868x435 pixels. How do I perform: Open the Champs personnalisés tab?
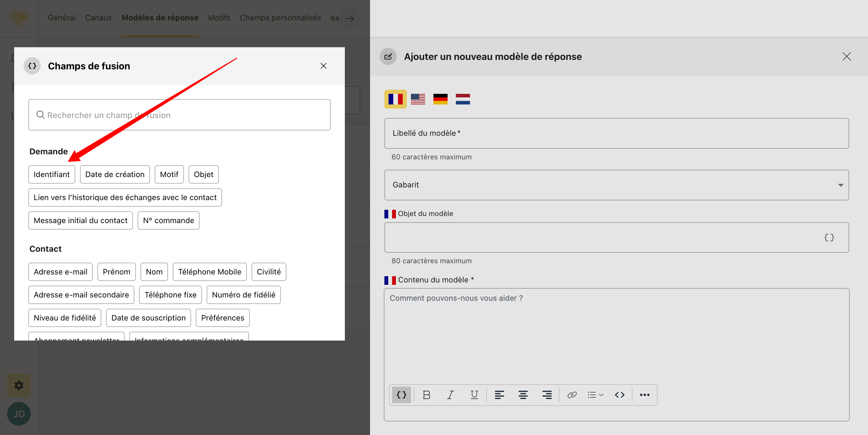tap(280, 18)
